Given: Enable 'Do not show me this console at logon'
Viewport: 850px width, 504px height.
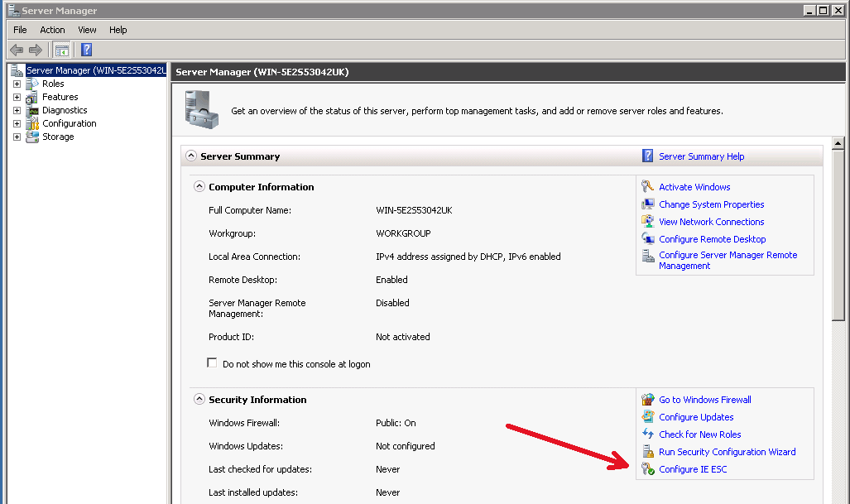Looking at the screenshot, I should click(213, 363).
